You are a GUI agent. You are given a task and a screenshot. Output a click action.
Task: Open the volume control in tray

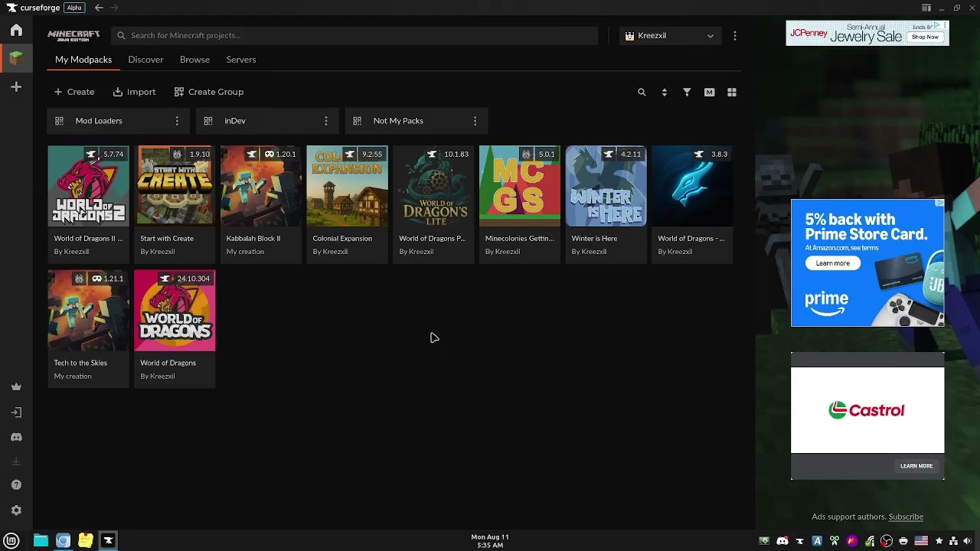pyautogui.click(x=969, y=541)
